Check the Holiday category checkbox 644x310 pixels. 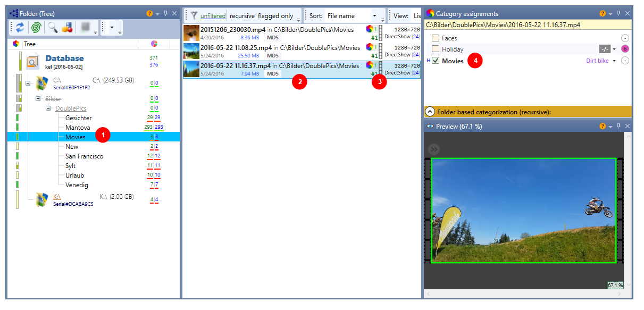click(436, 49)
